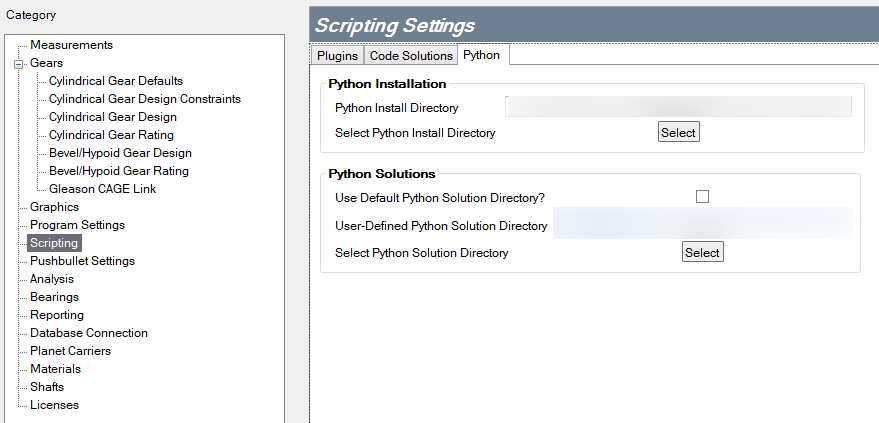The height and width of the screenshot is (423, 879).
Task: Select Bevel/Hypoid Gear Rating item
Action: (x=118, y=171)
